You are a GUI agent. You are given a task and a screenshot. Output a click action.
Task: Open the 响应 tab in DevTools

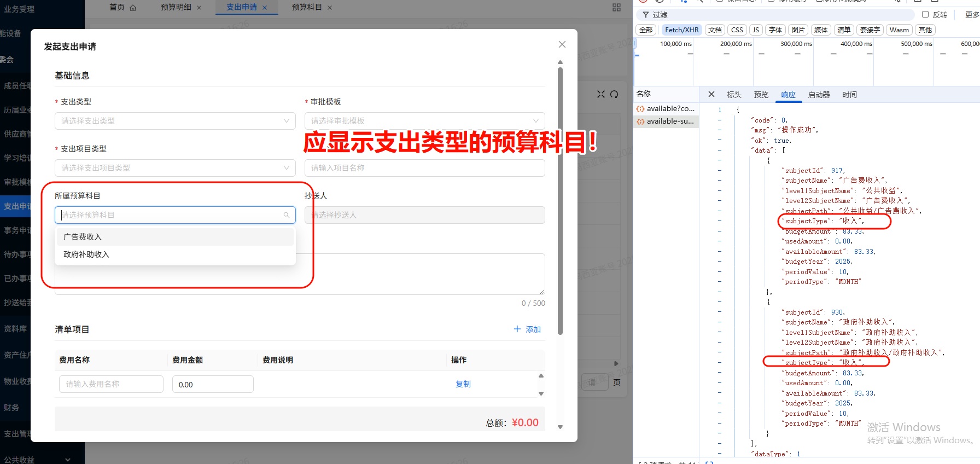point(788,95)
